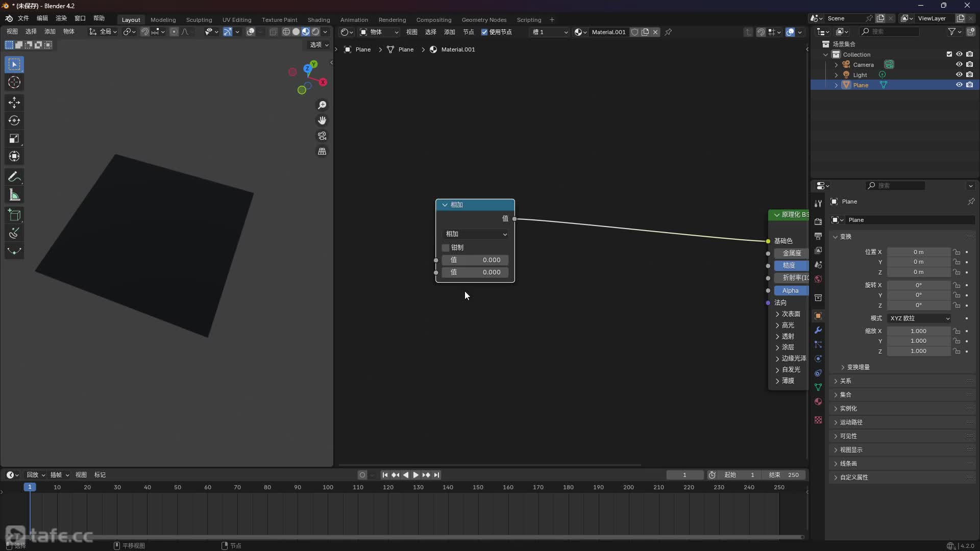Open the Physics properties tab

click(x=818, y=359)
